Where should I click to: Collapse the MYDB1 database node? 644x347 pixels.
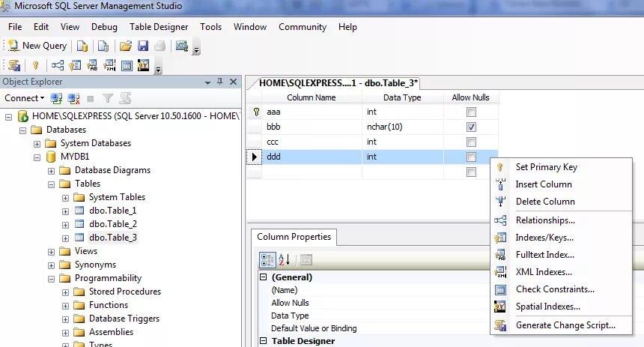(37, 157)
